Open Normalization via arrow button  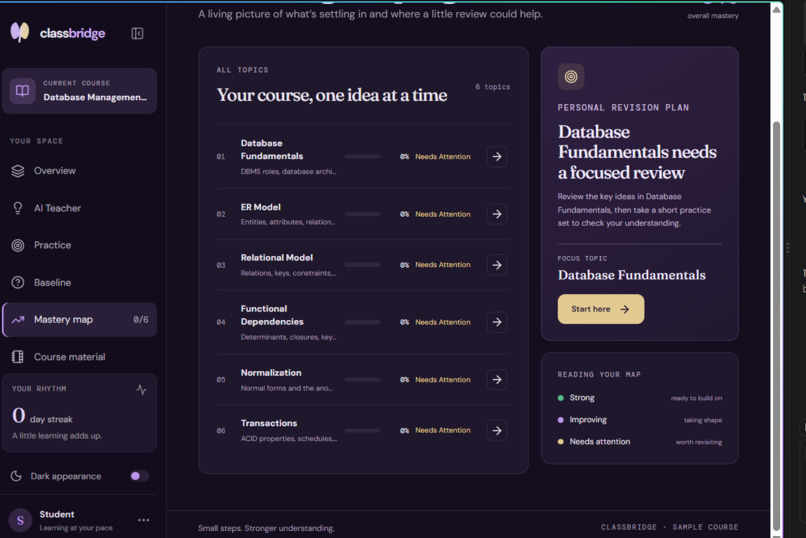pos(497,379)
